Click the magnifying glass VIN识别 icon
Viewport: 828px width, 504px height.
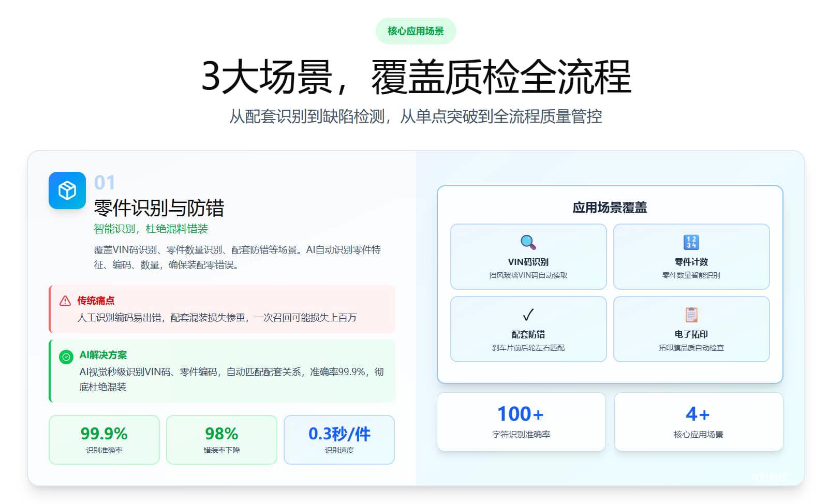[x=528, y=242]
